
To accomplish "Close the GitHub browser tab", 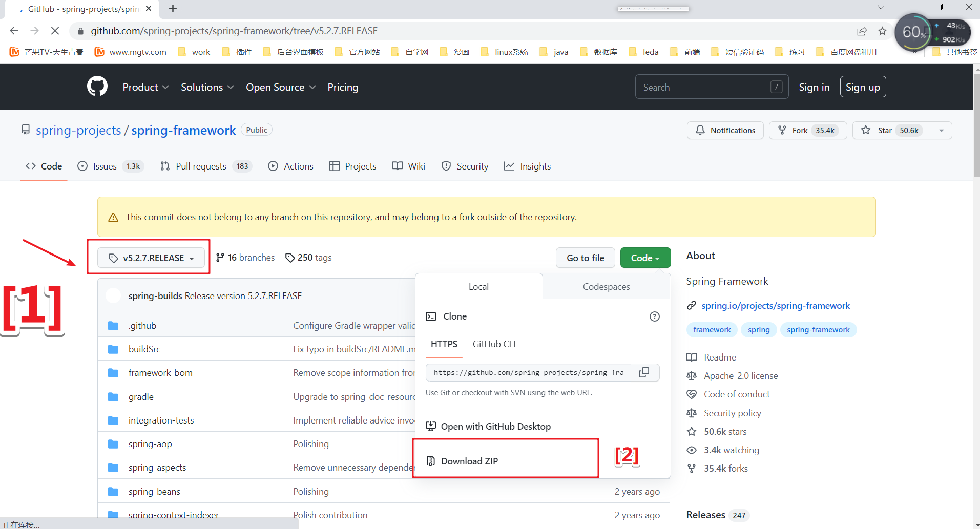I will pos(149,9).
